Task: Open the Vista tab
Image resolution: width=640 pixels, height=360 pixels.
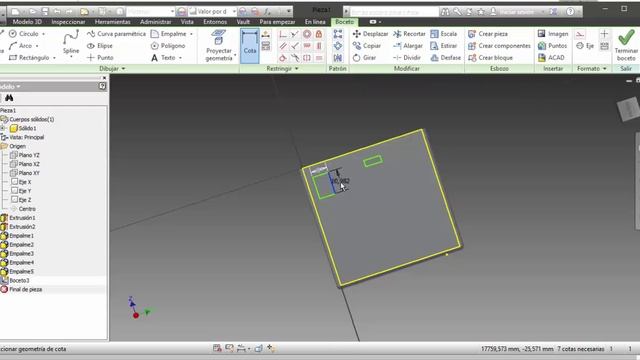Action: (x=187, y=22)
